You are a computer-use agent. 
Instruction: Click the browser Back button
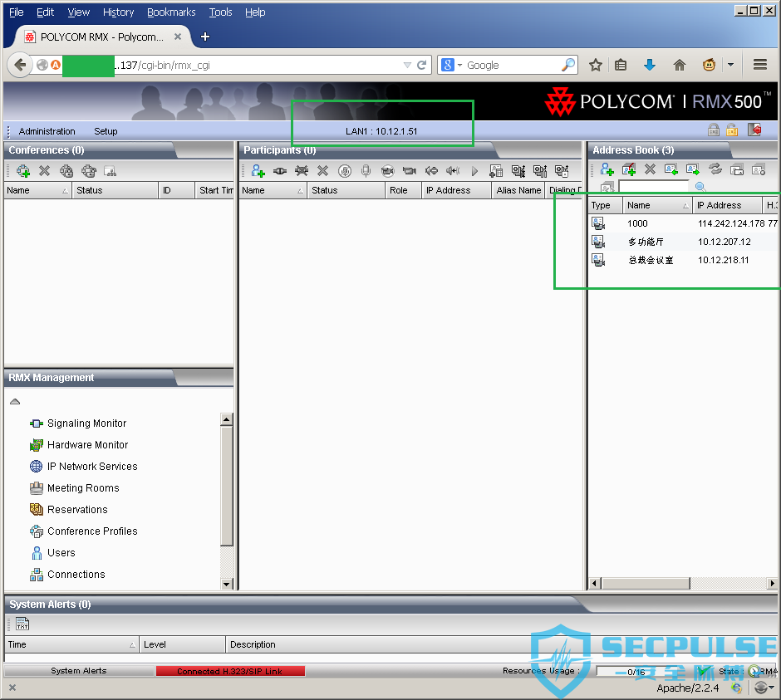click(x=21, y=65)
